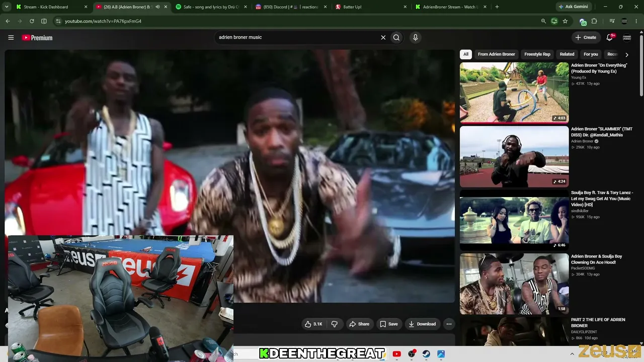
Task: Click the Share button
Action: click(359, 324)
